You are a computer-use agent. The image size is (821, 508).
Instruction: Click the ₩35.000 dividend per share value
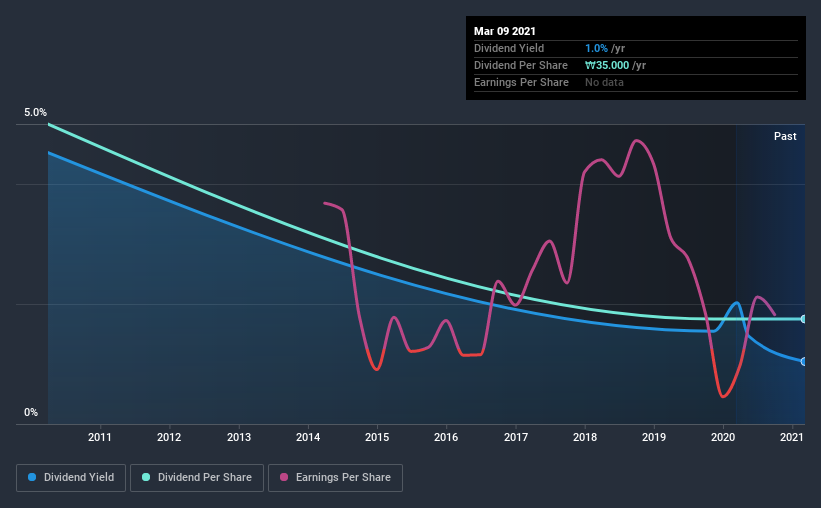click(x=607, y=65)
